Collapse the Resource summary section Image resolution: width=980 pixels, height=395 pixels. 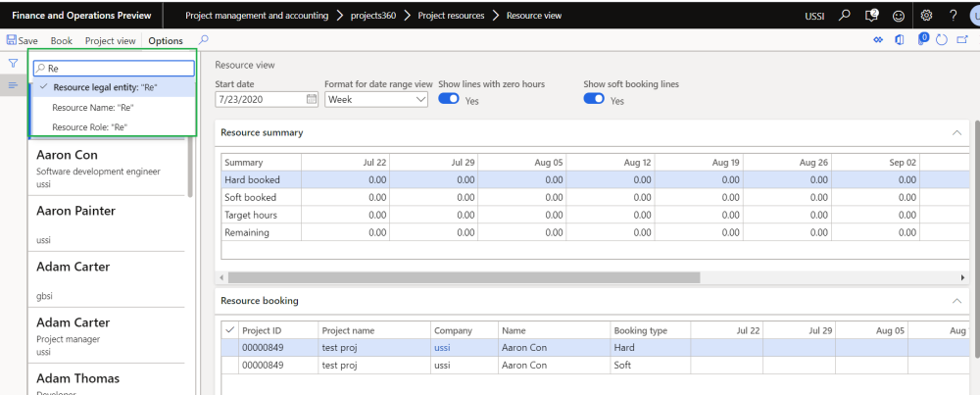[x=957, y=132]
